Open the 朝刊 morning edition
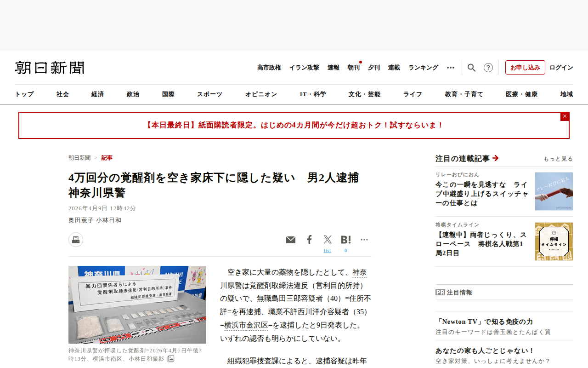 pos(354,68)
